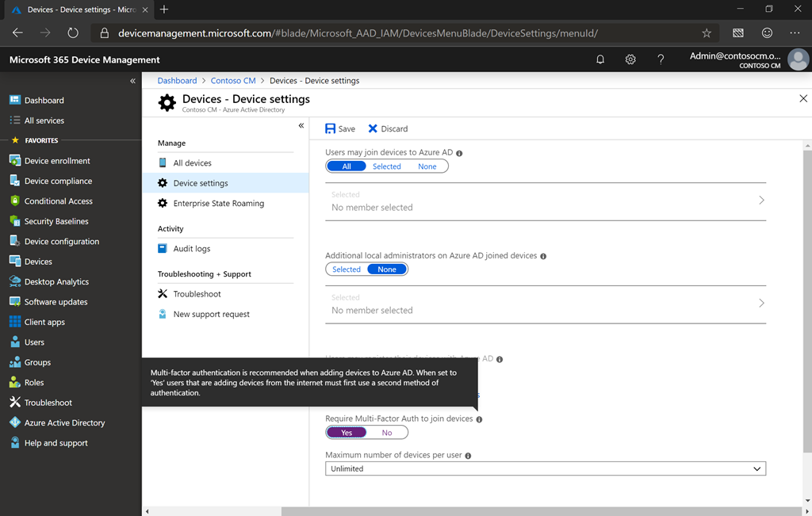
Task: Click the help question mark icon
Action: tap(661, 59)
